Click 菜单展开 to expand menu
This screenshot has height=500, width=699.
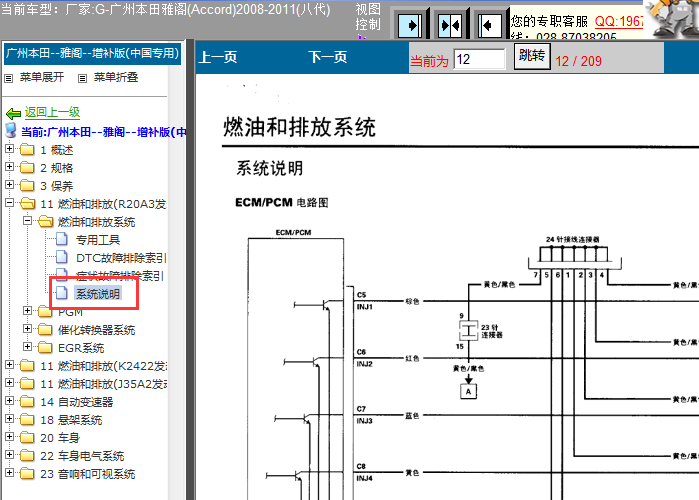coord(42,78)
